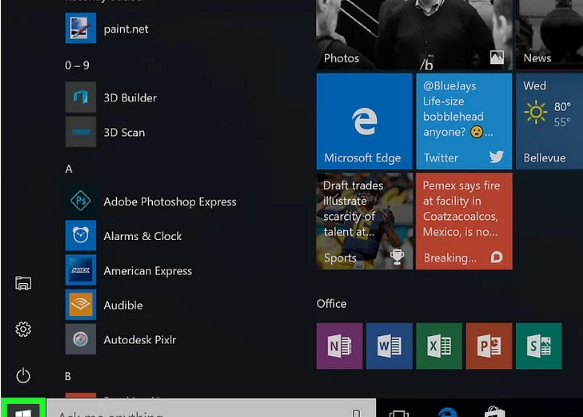This screenshot has height=417, width=583.
Task: Open the Twitter live tile
Action: coord(464,121)
